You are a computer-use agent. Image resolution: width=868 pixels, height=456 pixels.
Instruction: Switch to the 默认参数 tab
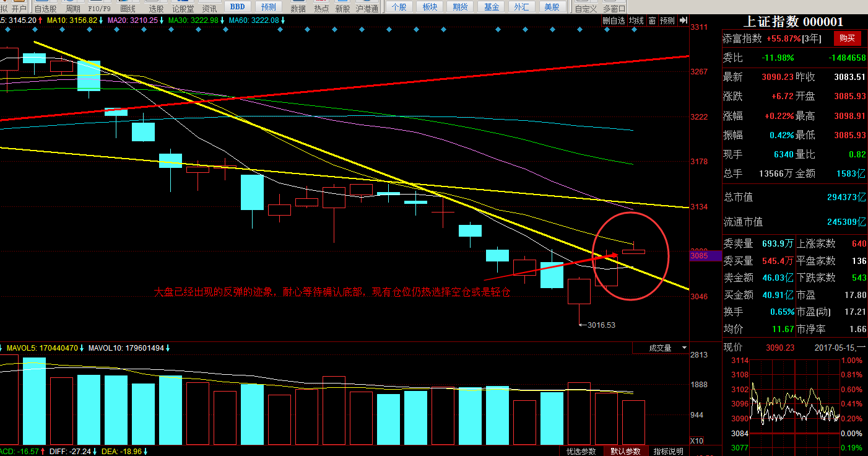coord(625,451)
